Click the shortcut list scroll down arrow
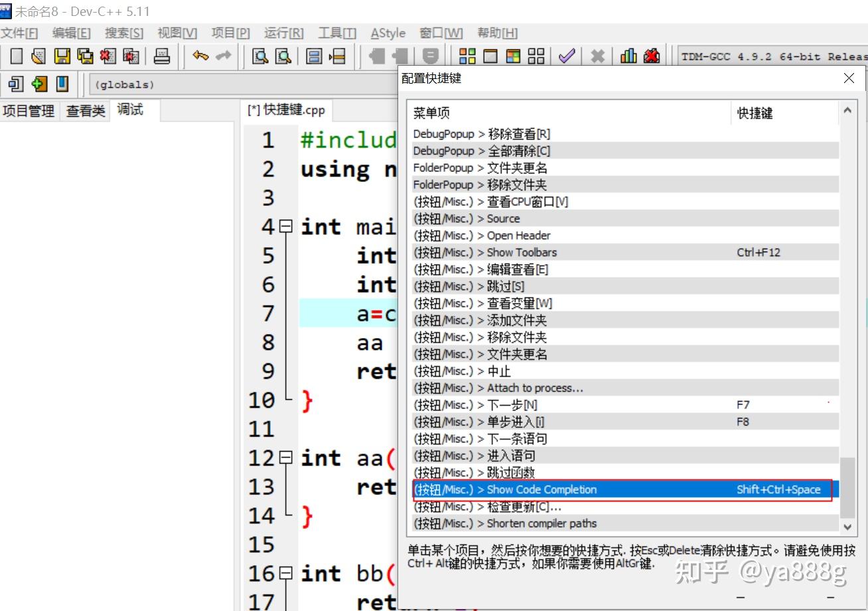The height and width of the screenshot is (611, 868). pyautogui.click(x=847, y=527)
